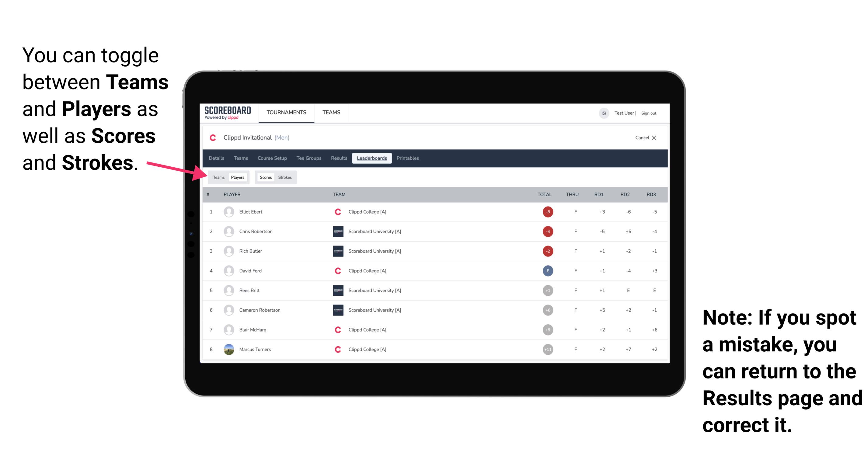Screen dimensions: 868x467
Task: Click the Players toggle button
Action: click(x=237, y=177)
